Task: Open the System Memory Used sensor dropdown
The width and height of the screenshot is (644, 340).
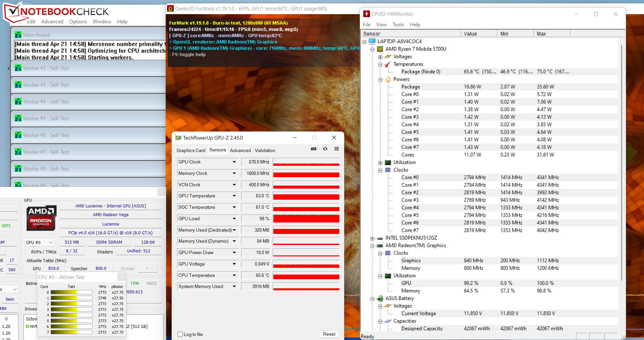Action: coord(234,286)
